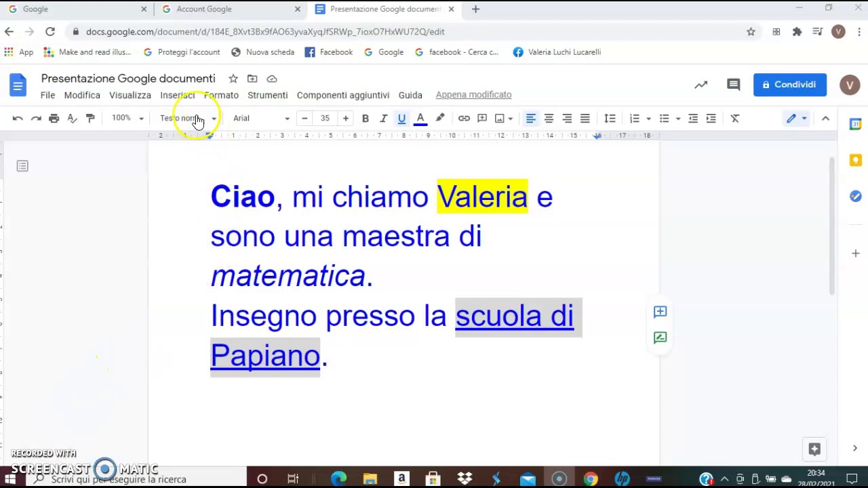Open the comment history icon
Viewport: 868px width, 488px height.
[x=733, y=85]
